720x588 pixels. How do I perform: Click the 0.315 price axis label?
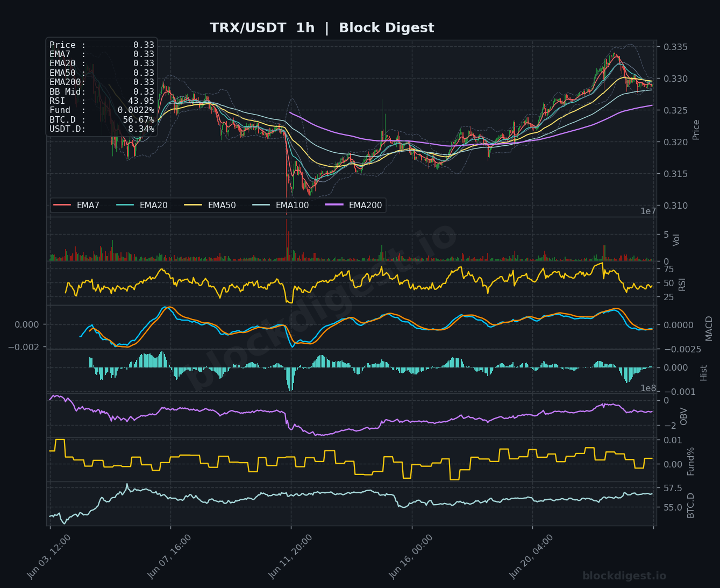click(x=676, y=174)
